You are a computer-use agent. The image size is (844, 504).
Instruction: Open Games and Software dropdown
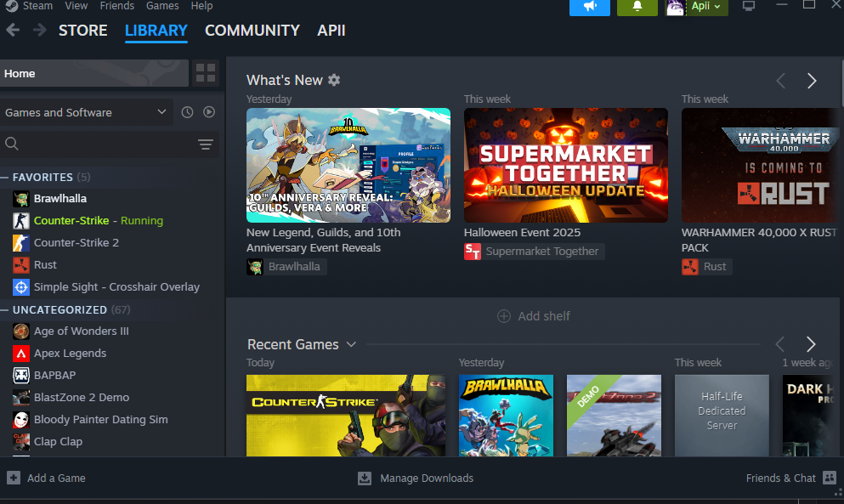(x=86, y=112)
